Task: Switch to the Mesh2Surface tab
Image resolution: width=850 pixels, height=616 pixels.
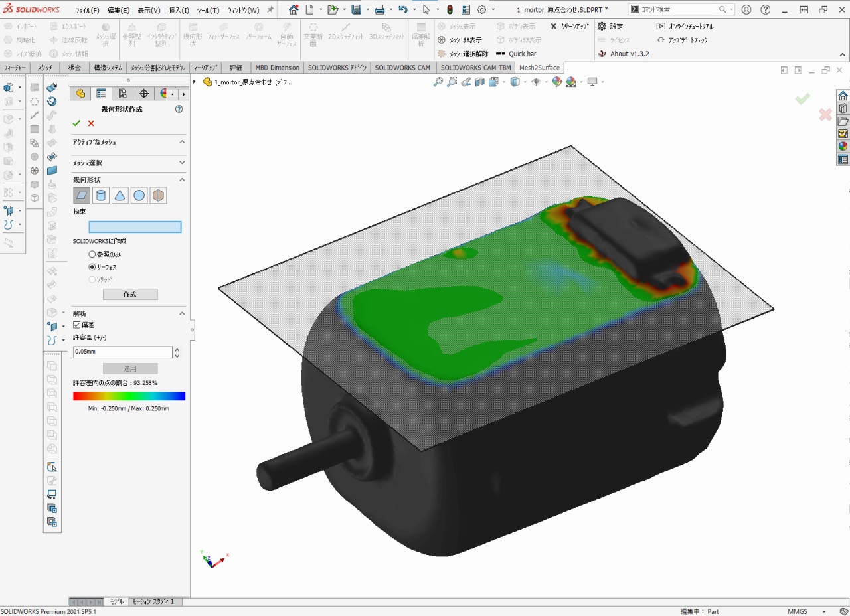Action: (x=539, y=68)
